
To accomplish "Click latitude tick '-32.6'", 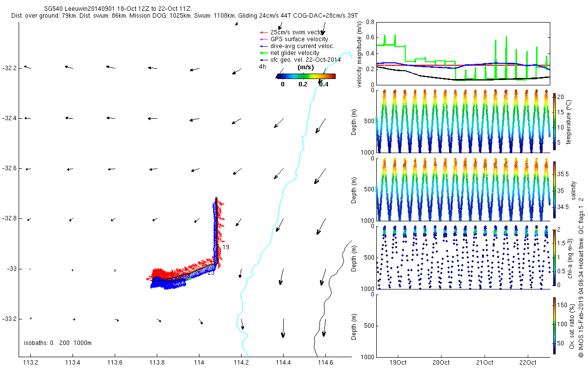I will point(9,168).
